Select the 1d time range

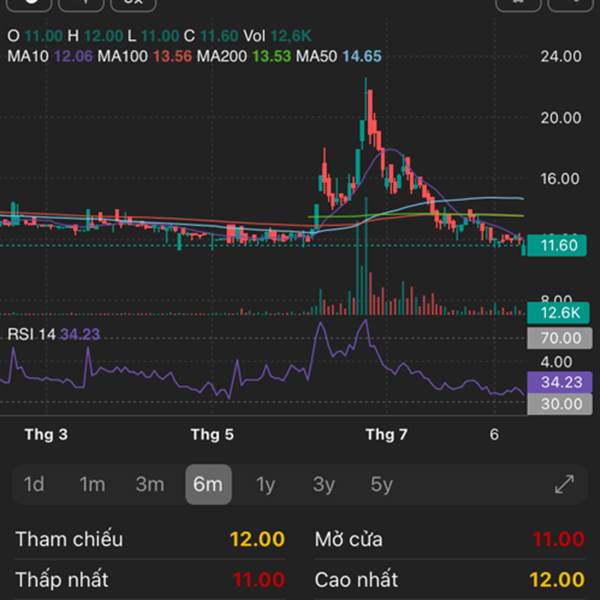(x=34, y=484)
